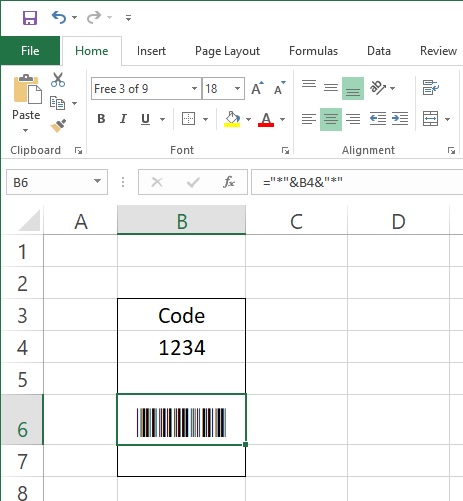Copy the selected cell
Screen dimensions: 463x501
click(x=57, y=103)
